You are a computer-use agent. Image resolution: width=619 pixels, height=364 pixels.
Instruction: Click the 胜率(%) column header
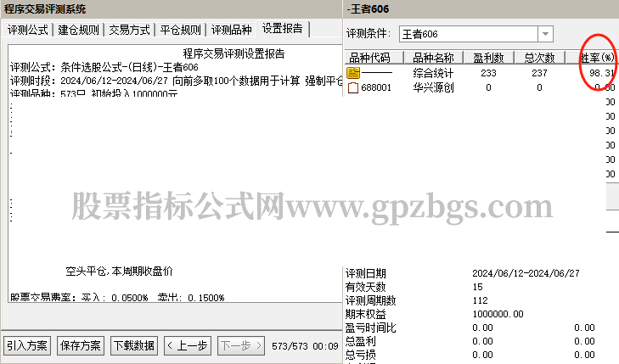pyautogui.click(x=596, y=58)
